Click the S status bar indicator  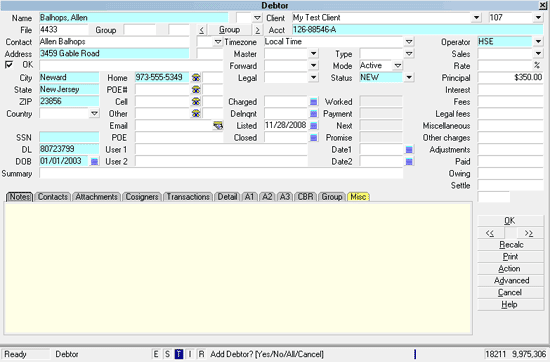point(167,354)
